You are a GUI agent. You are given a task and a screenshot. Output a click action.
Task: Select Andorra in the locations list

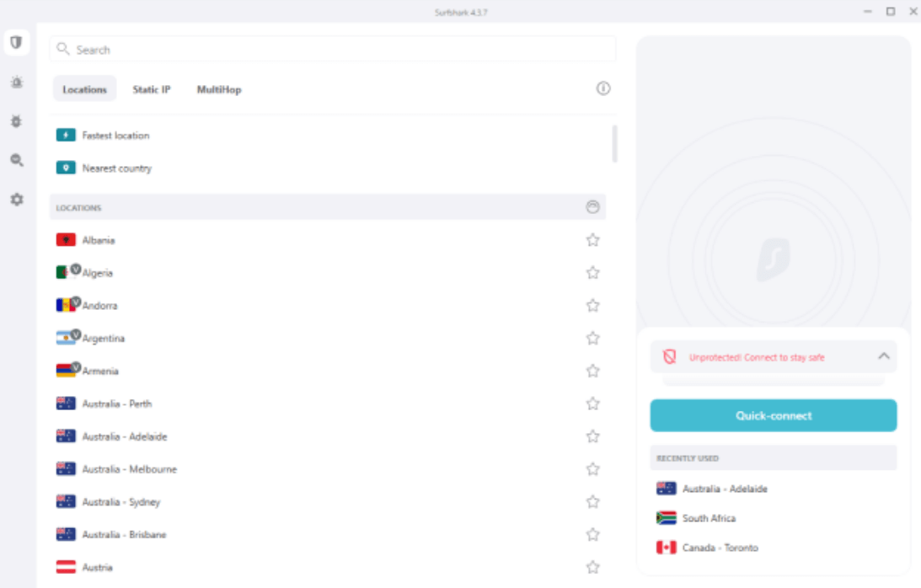tap(328, 306)
